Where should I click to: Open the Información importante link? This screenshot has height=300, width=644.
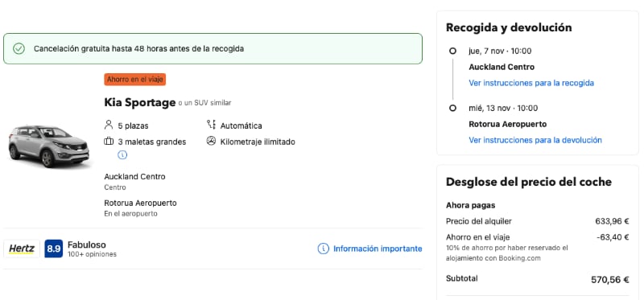click(x=378, y=249)
